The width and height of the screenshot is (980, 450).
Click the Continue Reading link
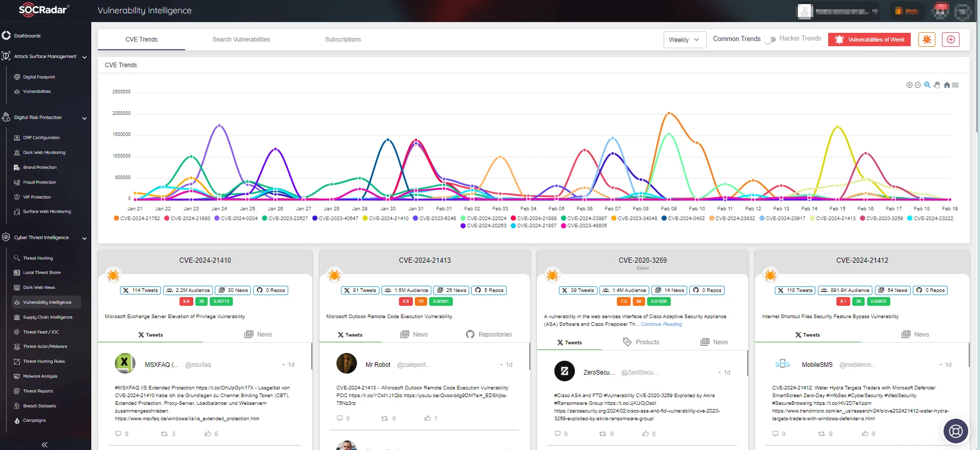point(662,324)
